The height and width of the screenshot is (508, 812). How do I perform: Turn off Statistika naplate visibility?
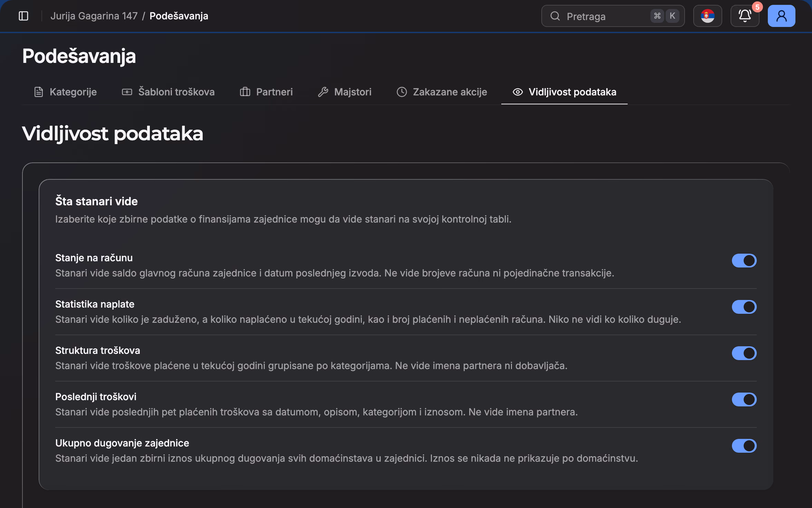pos(744,307)
